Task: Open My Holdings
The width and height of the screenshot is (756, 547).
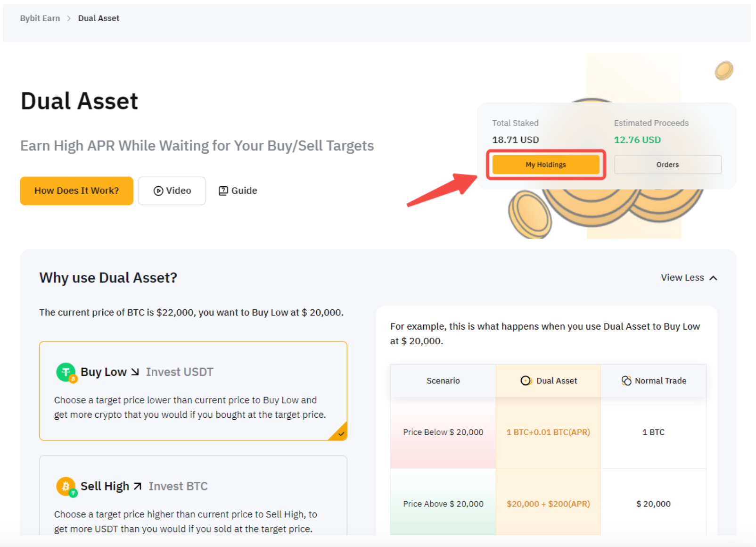Action: 546,165
